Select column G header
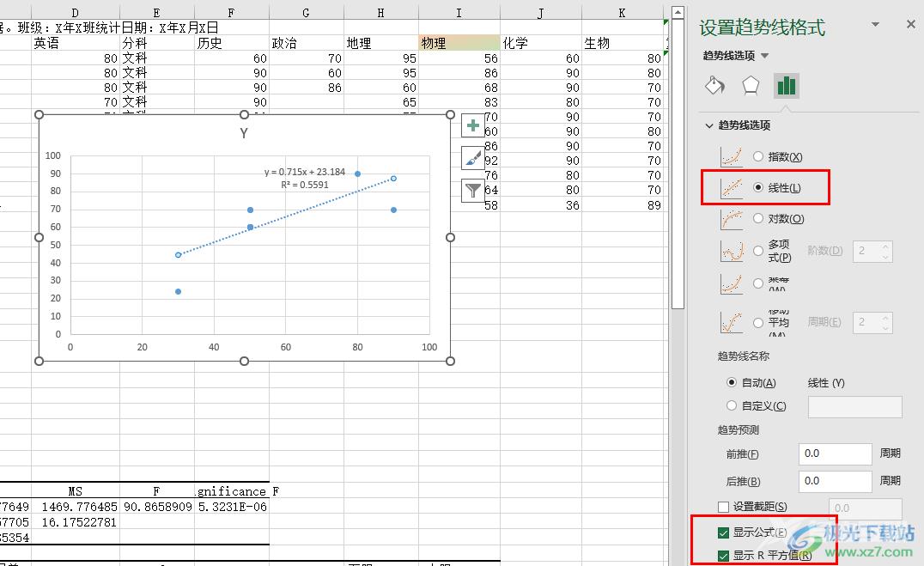The width and height of the screenshot is (924, 566). pyautogui.click(x=307, y=12)
